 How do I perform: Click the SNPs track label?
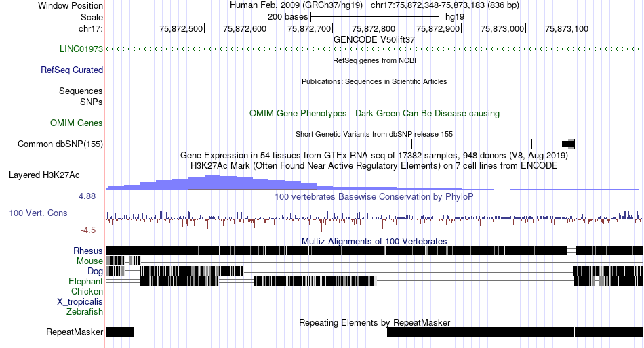click(x=92, y=102)
